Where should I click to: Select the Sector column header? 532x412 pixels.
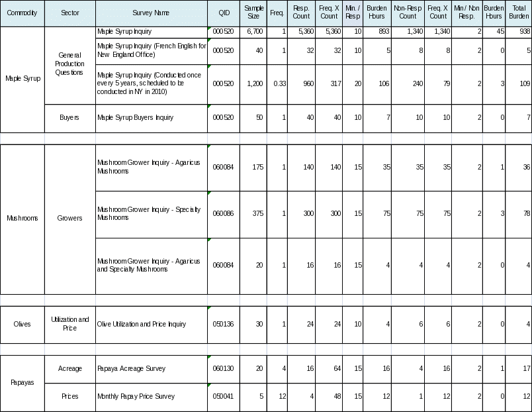click(x=70, y=13)
